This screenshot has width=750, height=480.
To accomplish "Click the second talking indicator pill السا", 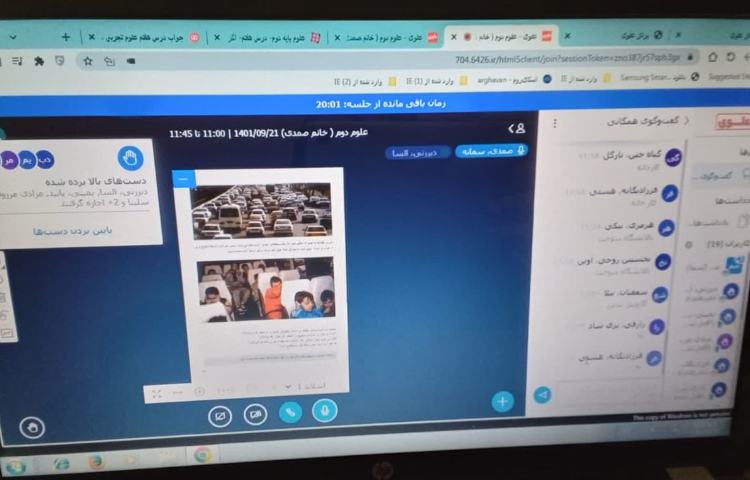I will coord(418,153).
